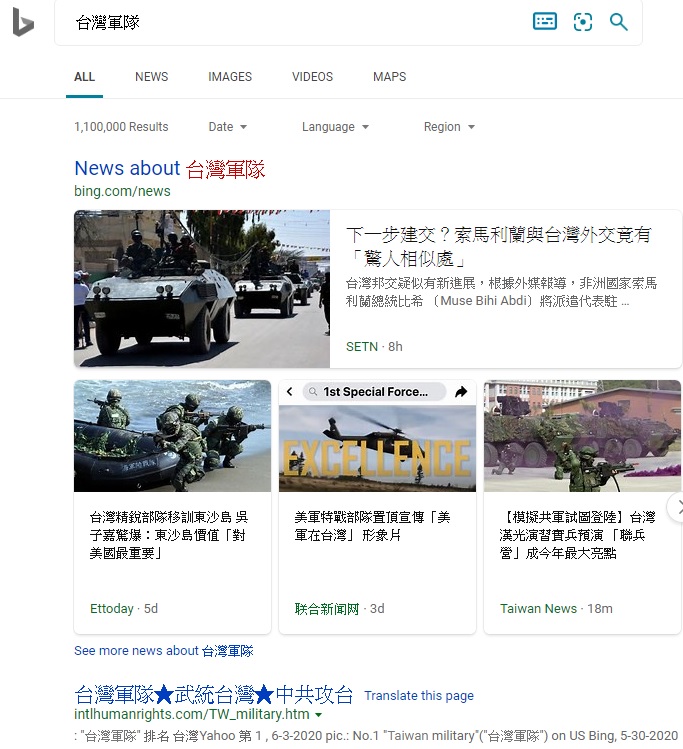Expand the Date filter dropdown

pos(227,127)
